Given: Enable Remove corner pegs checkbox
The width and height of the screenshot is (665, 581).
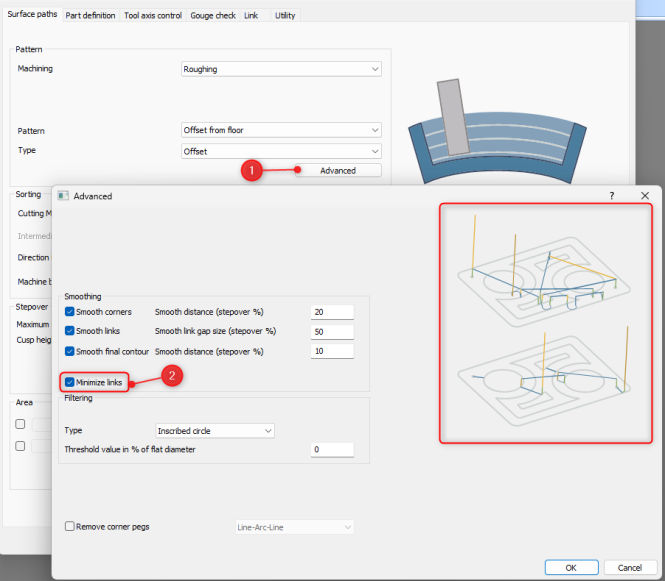Looking at the screenshot, I should click(x=70, y=526).
